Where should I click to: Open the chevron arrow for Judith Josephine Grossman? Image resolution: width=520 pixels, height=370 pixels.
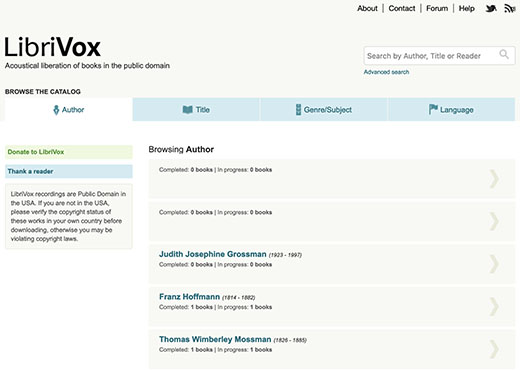[x=494, y=264]
